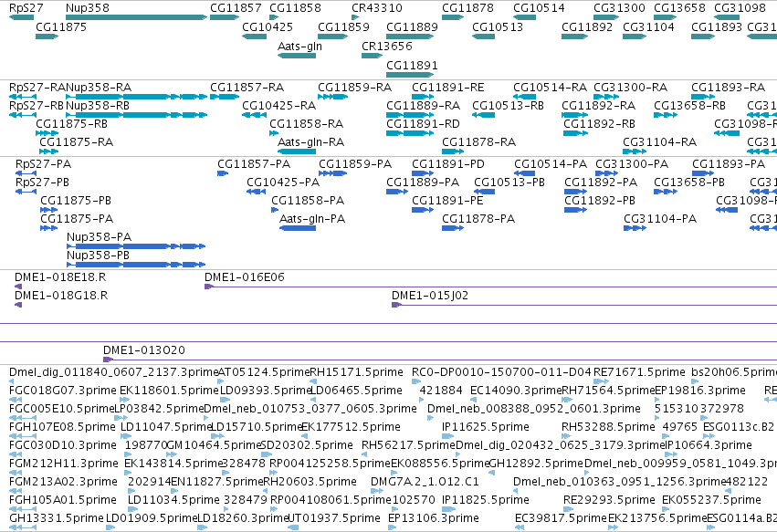
Task: Select EST RE71671.5prime label
Action: (x=639, y=372)
